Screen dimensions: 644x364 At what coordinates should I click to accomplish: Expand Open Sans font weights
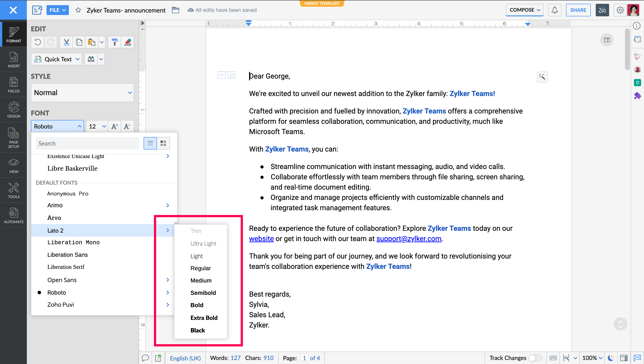167,280
